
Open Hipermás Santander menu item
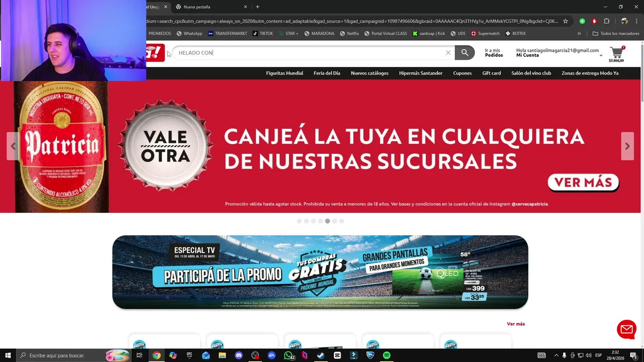(421, 73)
